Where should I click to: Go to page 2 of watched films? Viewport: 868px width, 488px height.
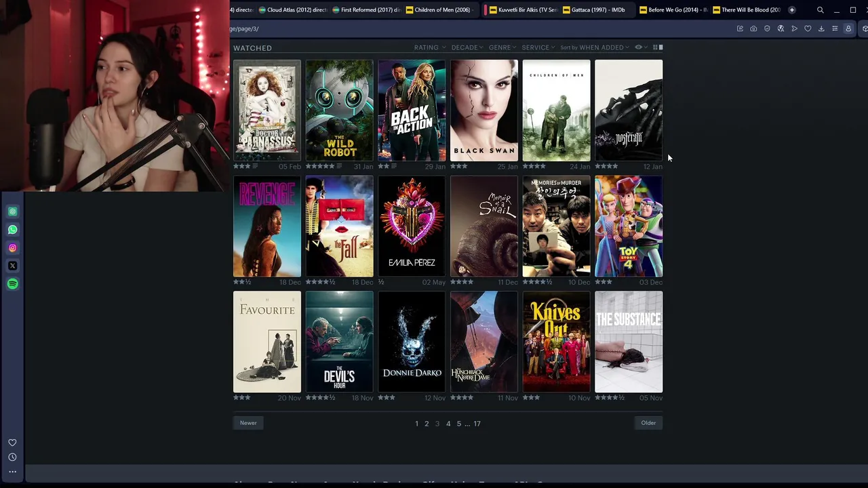click(427, 424)
